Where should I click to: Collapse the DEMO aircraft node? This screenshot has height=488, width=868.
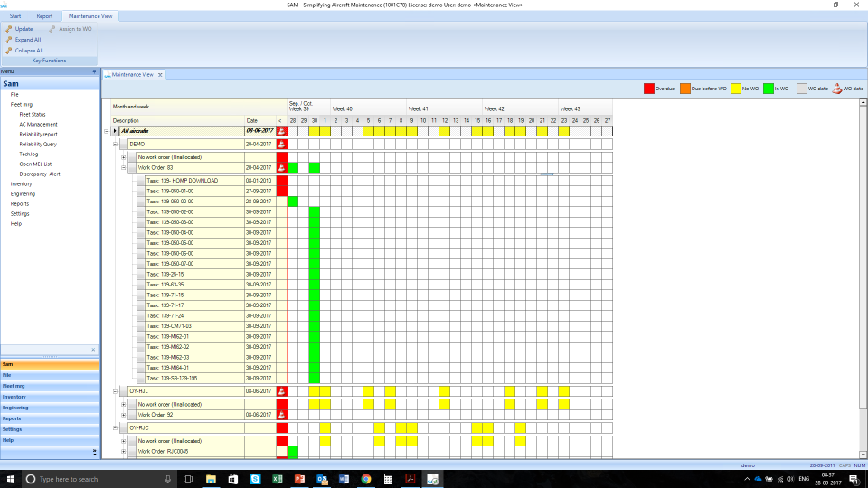point(115,145)
